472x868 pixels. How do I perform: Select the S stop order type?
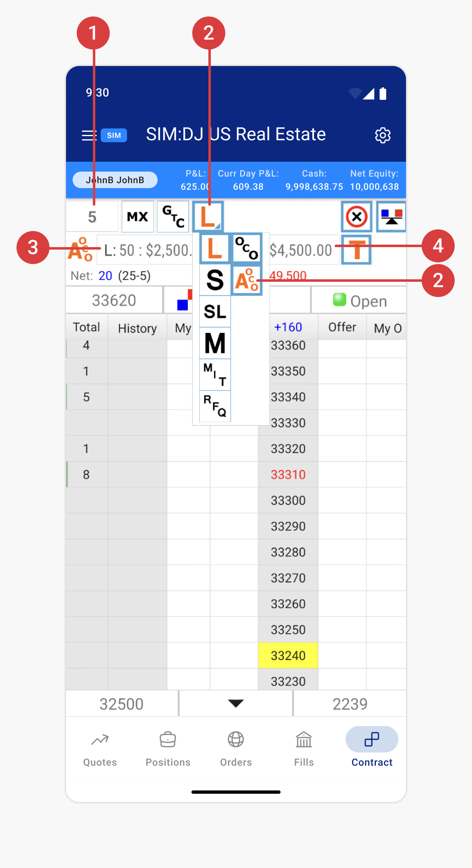point(215,281)
